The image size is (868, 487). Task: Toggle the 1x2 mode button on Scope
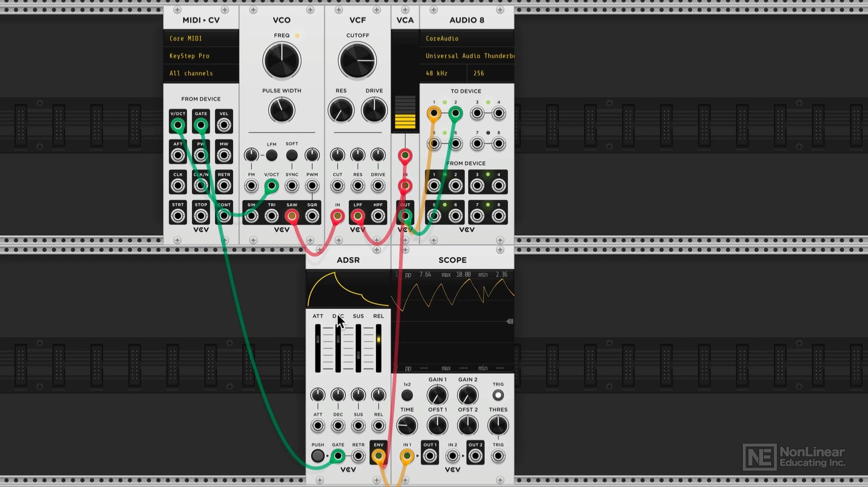click(x=407, y=395)
